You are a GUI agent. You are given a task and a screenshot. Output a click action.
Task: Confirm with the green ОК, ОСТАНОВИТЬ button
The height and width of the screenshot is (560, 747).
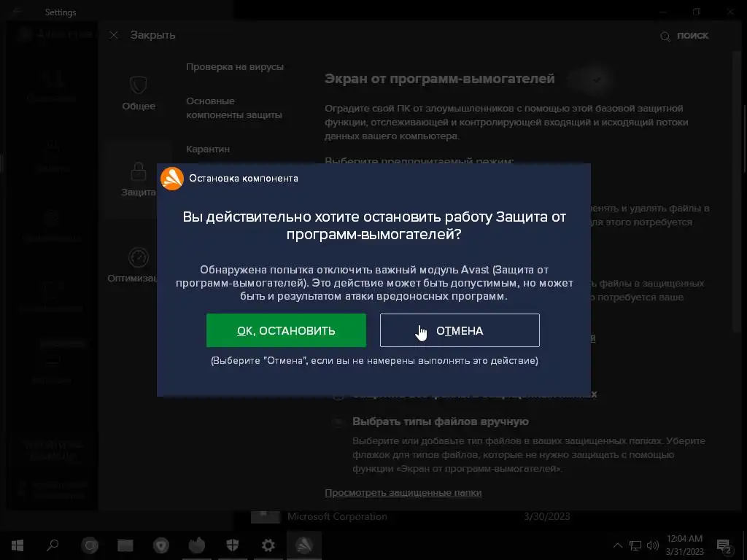point(286,330)
